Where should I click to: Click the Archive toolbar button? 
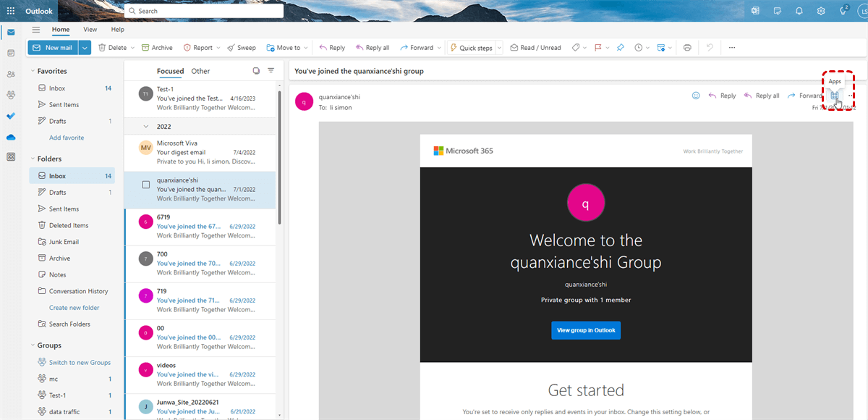[157, 48]
